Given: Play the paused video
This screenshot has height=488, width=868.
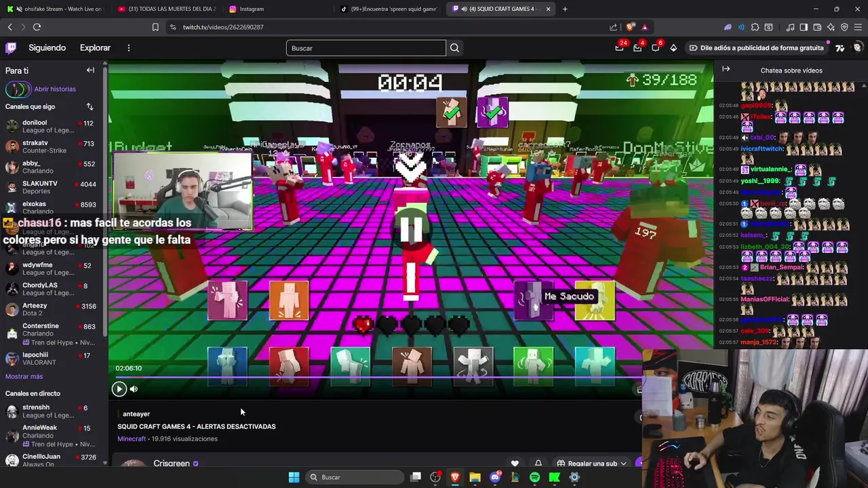Looking at the screenshot, I should coord(119,389).
